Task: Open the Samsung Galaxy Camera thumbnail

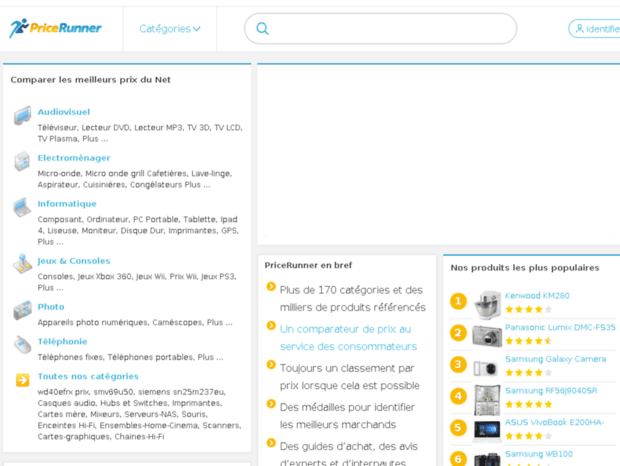Action: point(486,368)
